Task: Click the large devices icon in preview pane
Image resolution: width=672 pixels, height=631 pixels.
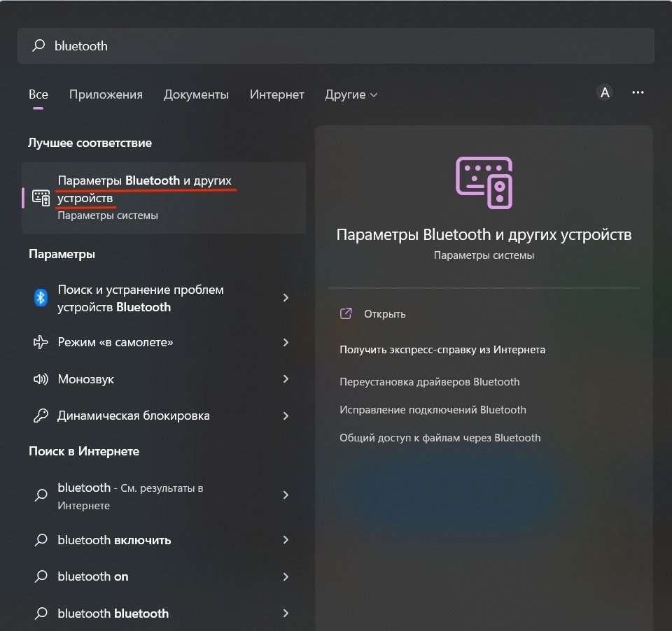Action: click(x=484, y=183)
